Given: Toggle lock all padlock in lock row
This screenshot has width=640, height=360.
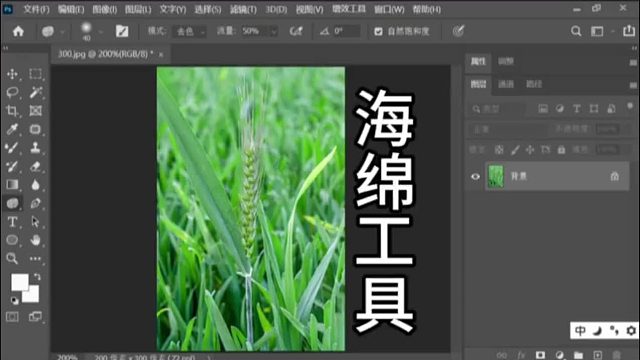Looking at the screenshot, I should 562,150.
